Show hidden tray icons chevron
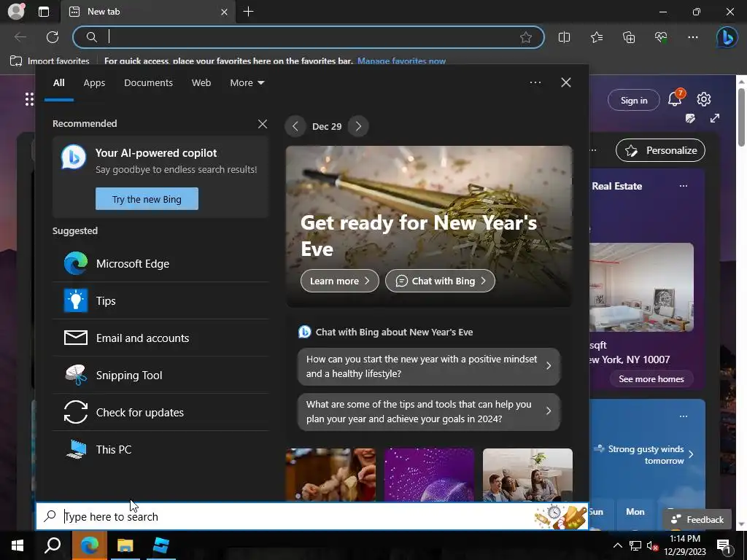This screenshot has width=747, height=560. (x=617, y=545)
